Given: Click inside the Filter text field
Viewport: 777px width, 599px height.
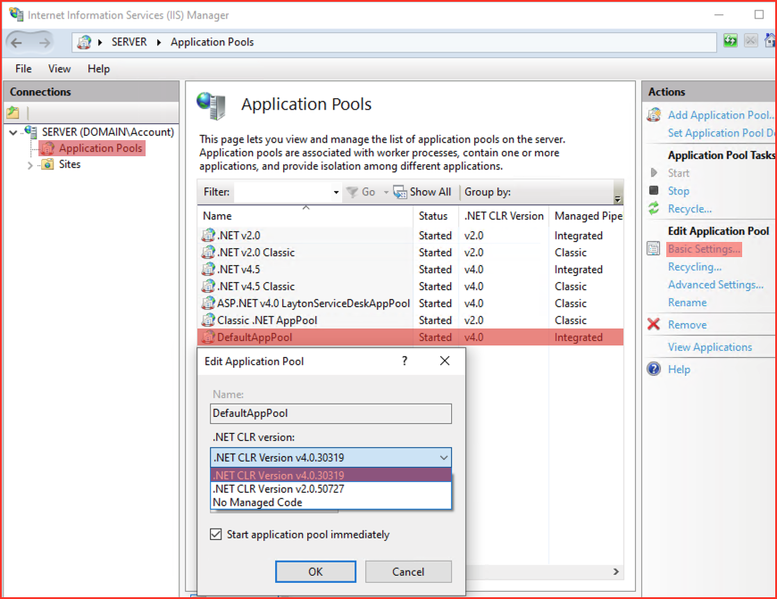Looking at the screenshot, I should click(x=282, y=192).
